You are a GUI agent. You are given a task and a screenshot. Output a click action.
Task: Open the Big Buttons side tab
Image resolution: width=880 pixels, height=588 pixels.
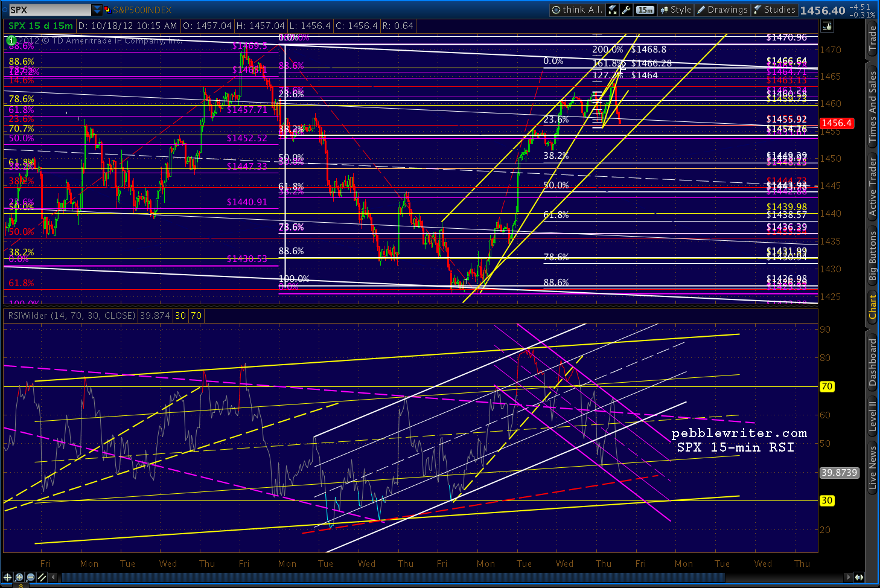point(873,255)
